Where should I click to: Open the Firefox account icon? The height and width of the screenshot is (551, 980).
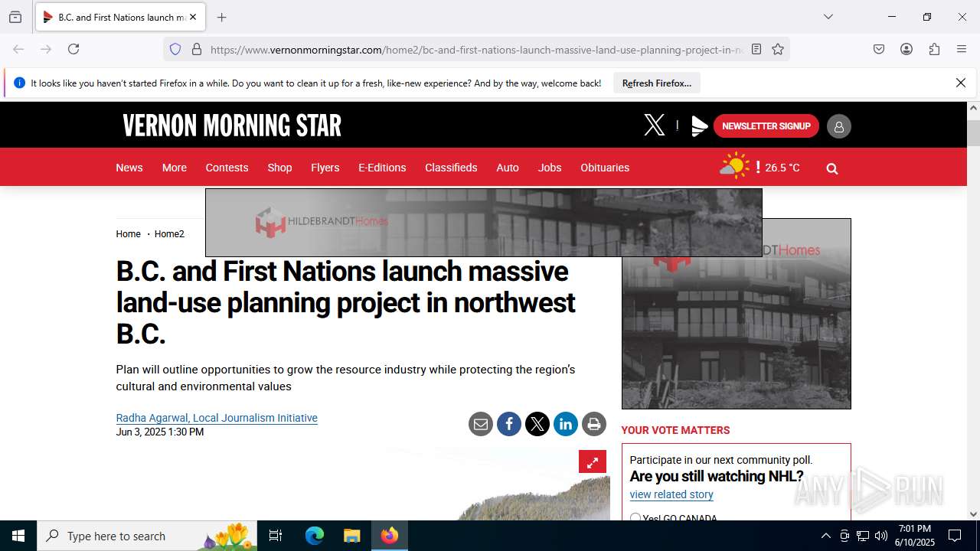906,49
